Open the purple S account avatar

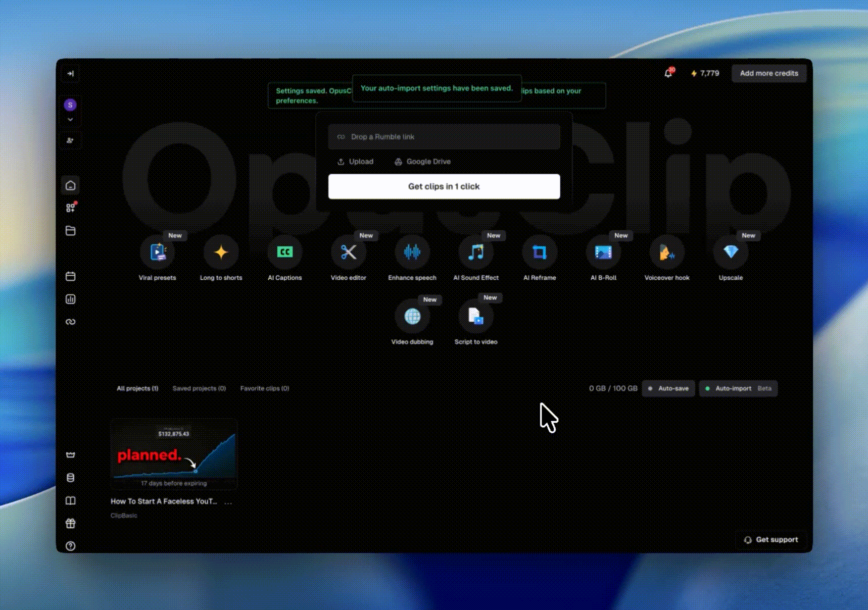(70, 105)
